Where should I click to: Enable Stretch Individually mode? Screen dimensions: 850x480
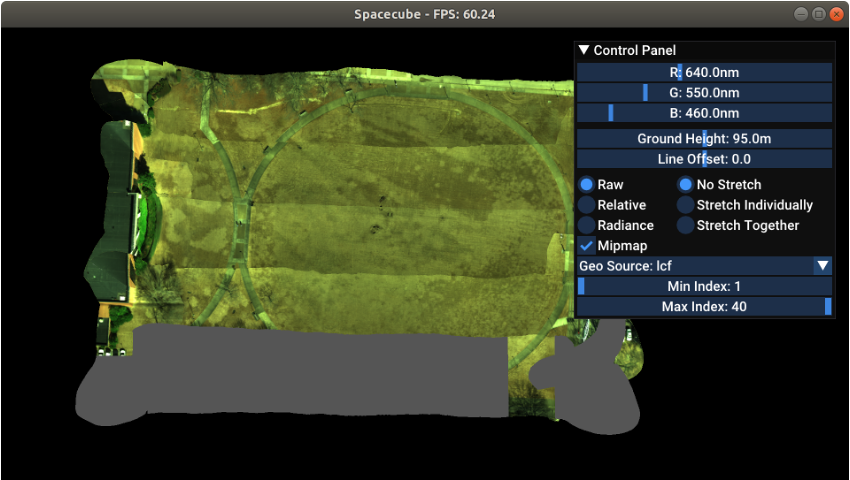click(x=686, y=205)
